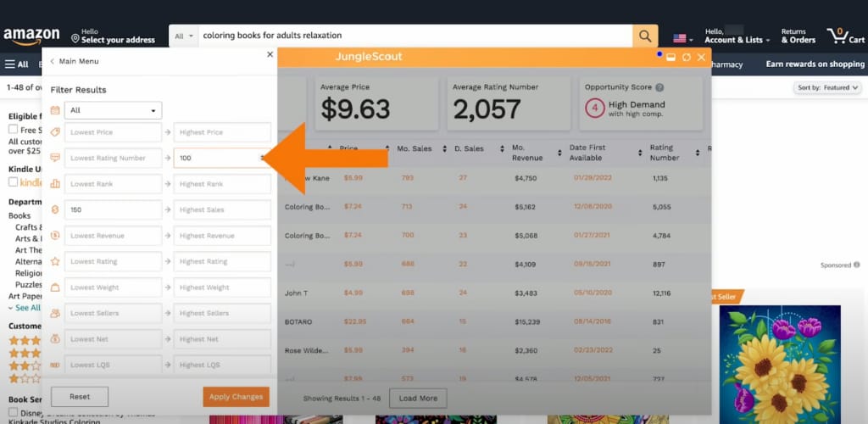Click the calendar icon beside All dropdown

(x=55, y=110)
